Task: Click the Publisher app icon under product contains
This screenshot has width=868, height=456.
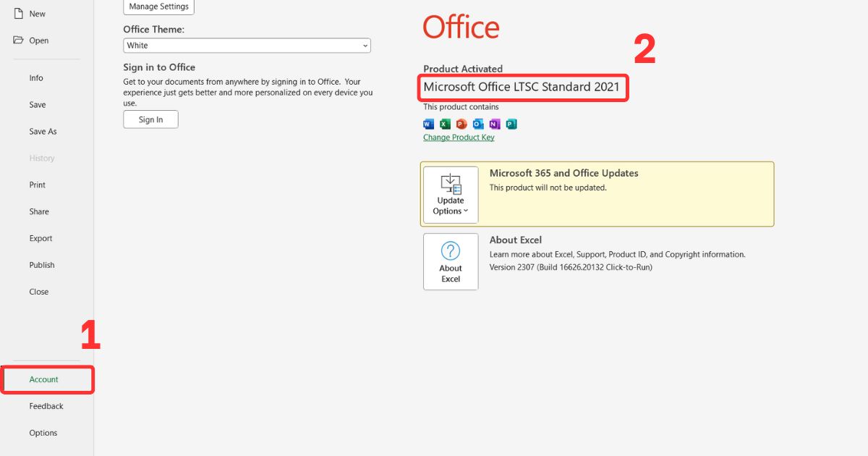Action: point(511,124)
